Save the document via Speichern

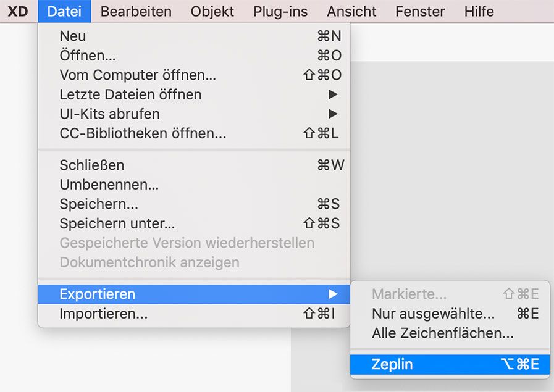coord(99,204)
